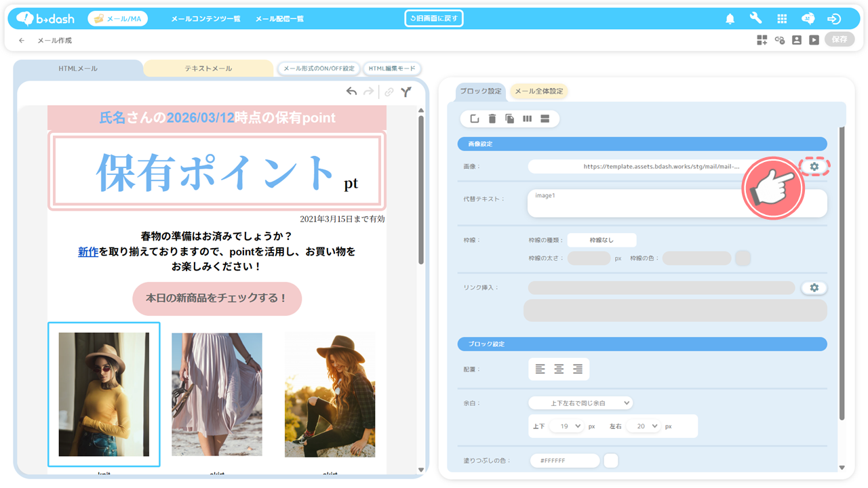The image size is (868, 488).
Task: Open the wrench settings menu
Action: pos(756,19)
